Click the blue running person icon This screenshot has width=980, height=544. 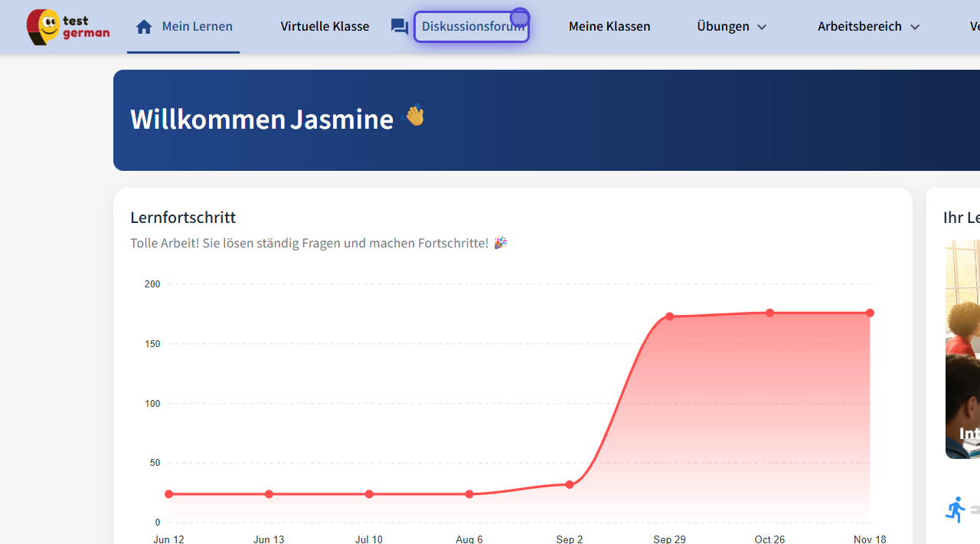[955, 510]
